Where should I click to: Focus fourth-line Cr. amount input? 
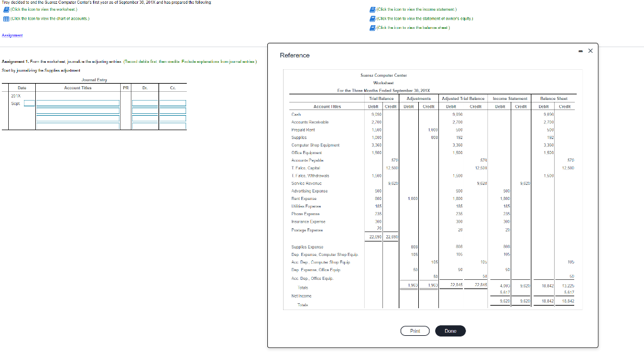click(x=173, y=126)
